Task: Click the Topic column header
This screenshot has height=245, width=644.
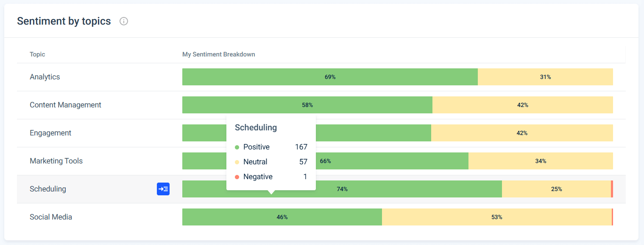Action: click(x=37, y=54)
